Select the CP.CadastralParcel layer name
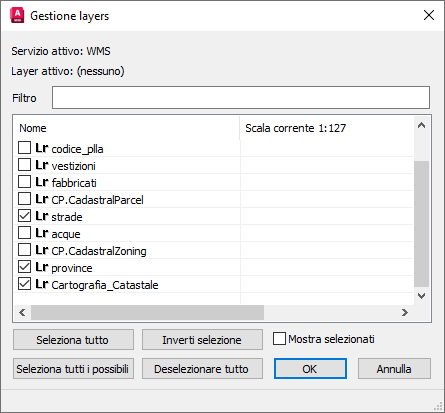This screenshot has width=445, height=413. 97,200
